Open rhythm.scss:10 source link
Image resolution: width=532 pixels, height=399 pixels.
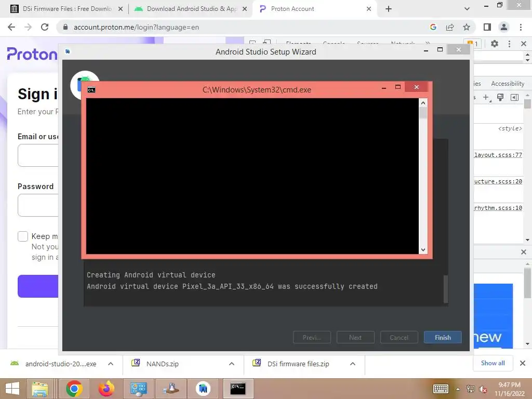pos(498,208)
